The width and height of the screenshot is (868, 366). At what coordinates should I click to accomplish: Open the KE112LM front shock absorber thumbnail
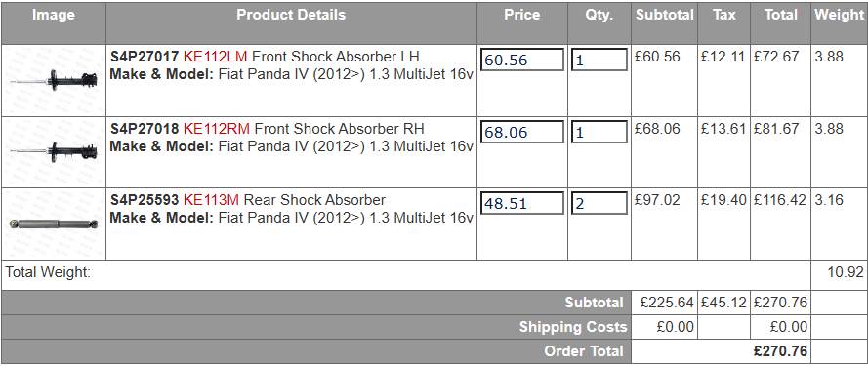click(54, 80)
